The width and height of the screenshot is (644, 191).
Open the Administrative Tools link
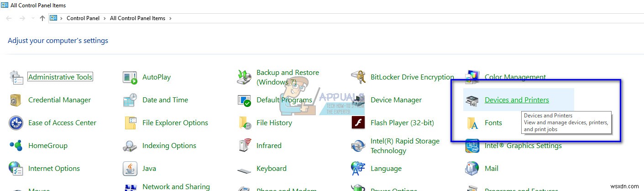click(x=60, y=77)
